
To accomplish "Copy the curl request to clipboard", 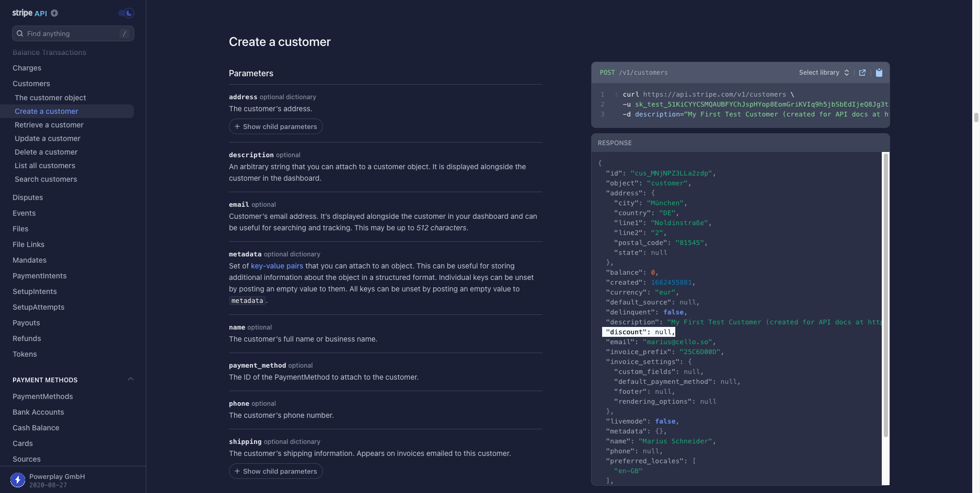I will (879, 73).
